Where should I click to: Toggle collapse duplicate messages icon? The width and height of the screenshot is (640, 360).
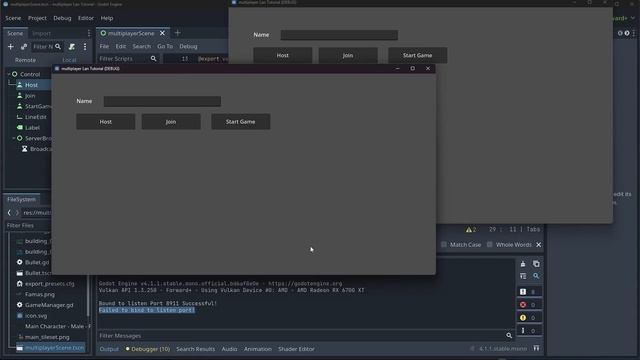pos(523,276)
